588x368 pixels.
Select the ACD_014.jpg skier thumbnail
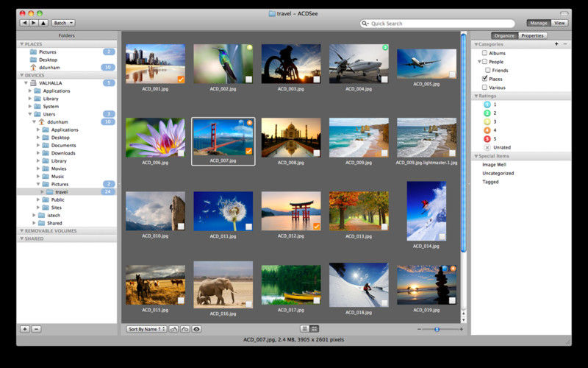[x=426, y=211]
